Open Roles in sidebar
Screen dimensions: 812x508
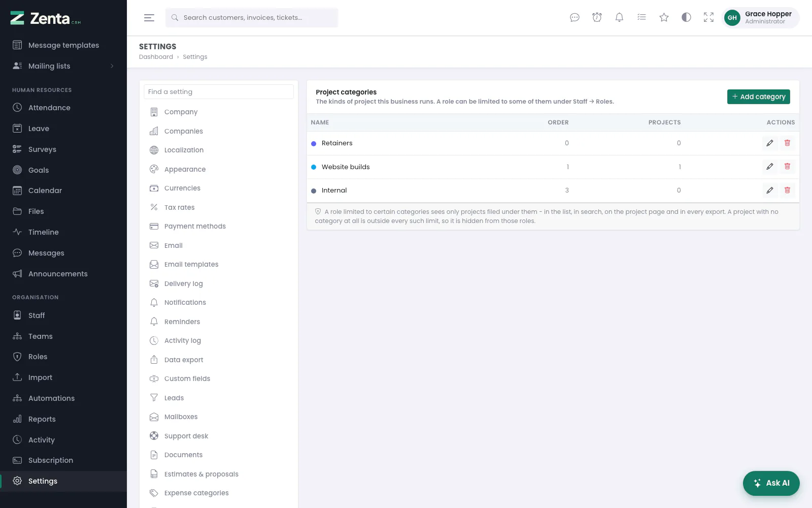click(63, 357)
